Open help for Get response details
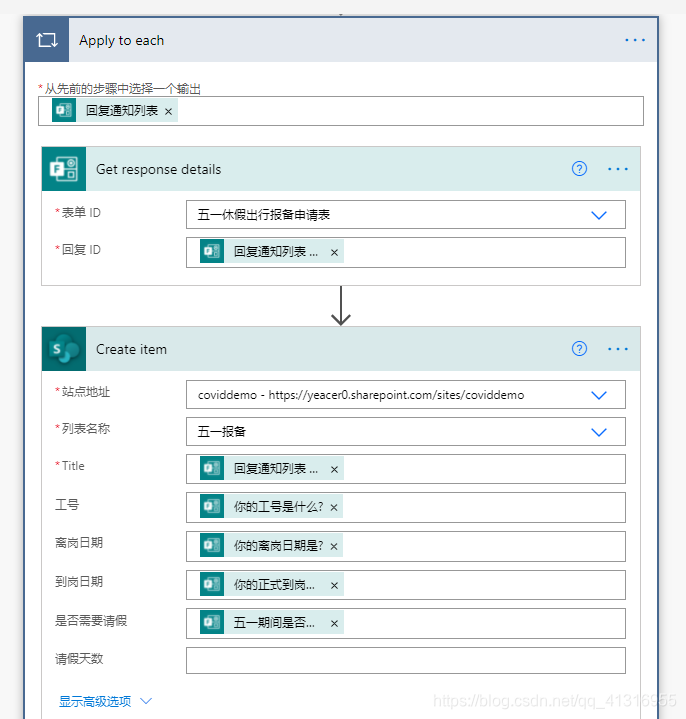The height and width of the screenshot is (719, 686). tap(579, 169)
